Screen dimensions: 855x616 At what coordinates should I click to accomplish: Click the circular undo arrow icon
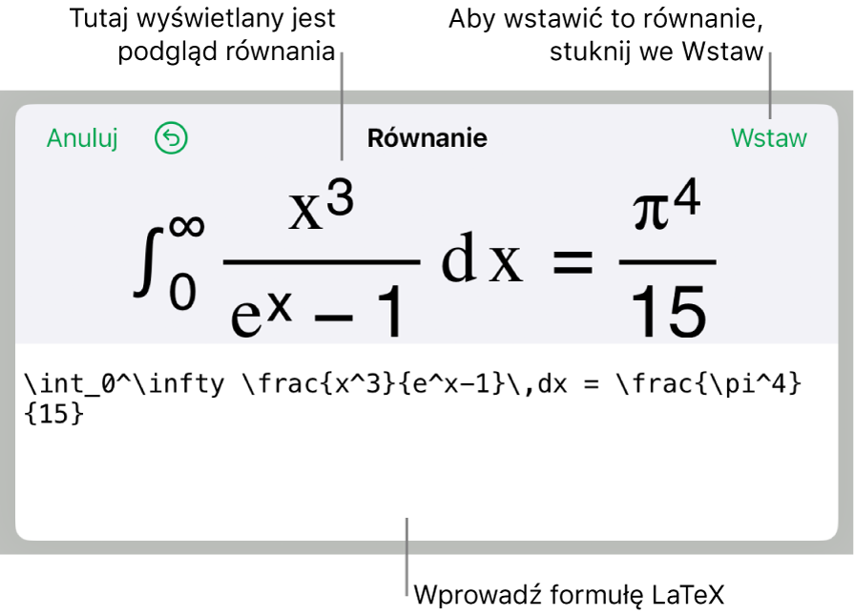(x=171, y=138)
